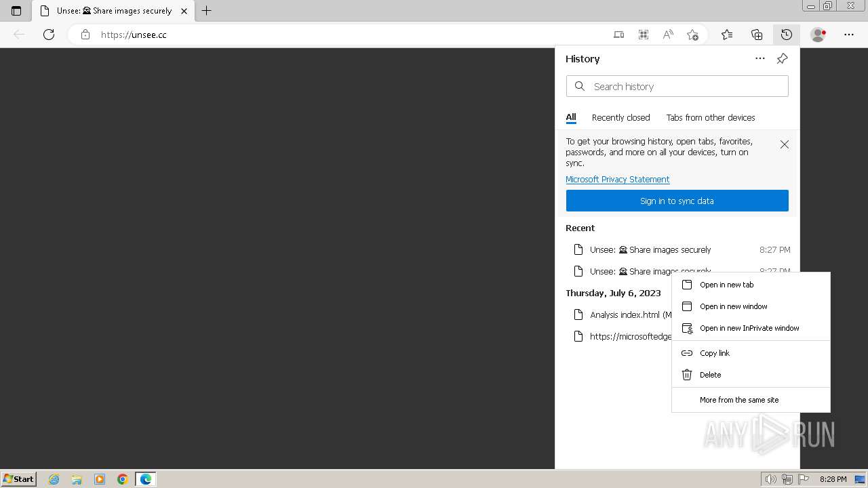This screenshot has width=868, height=488.
Task: Click the Windows Start button
Action: pyautogui.click(x=18, y=479)
